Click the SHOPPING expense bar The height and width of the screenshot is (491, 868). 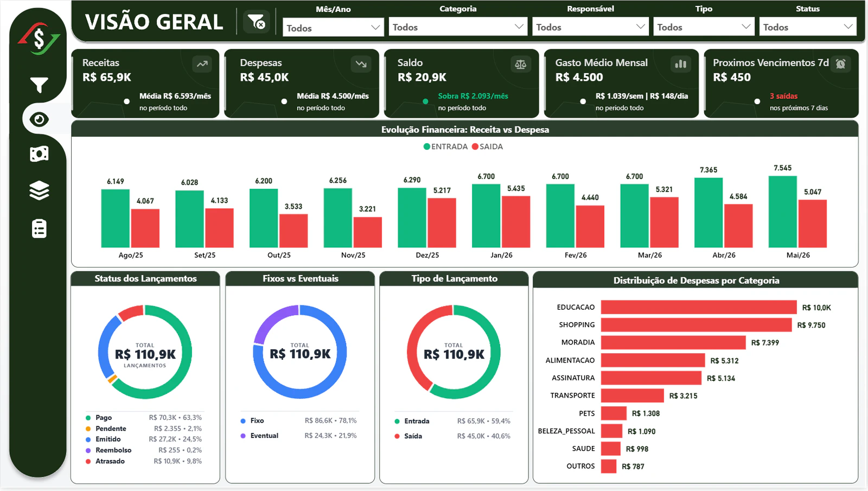pos(697,325)
